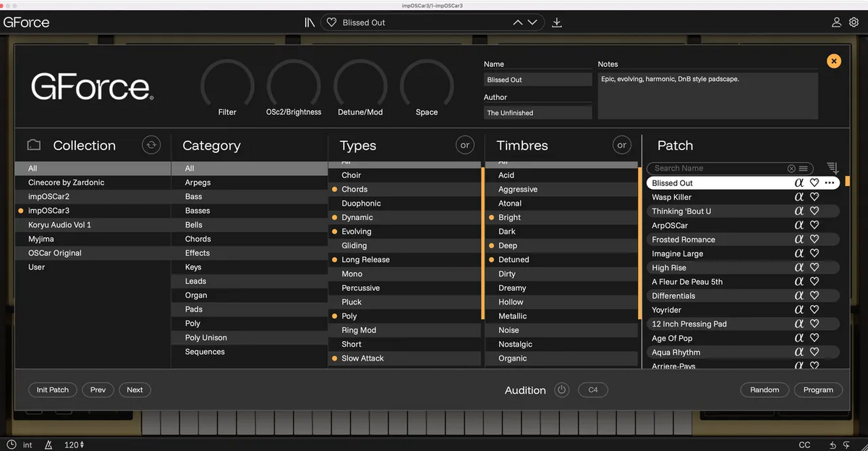The height and width of the screenshot is (451, 868).
Task: Toggle the Audition power button
Action: click(x=562, y=389)
